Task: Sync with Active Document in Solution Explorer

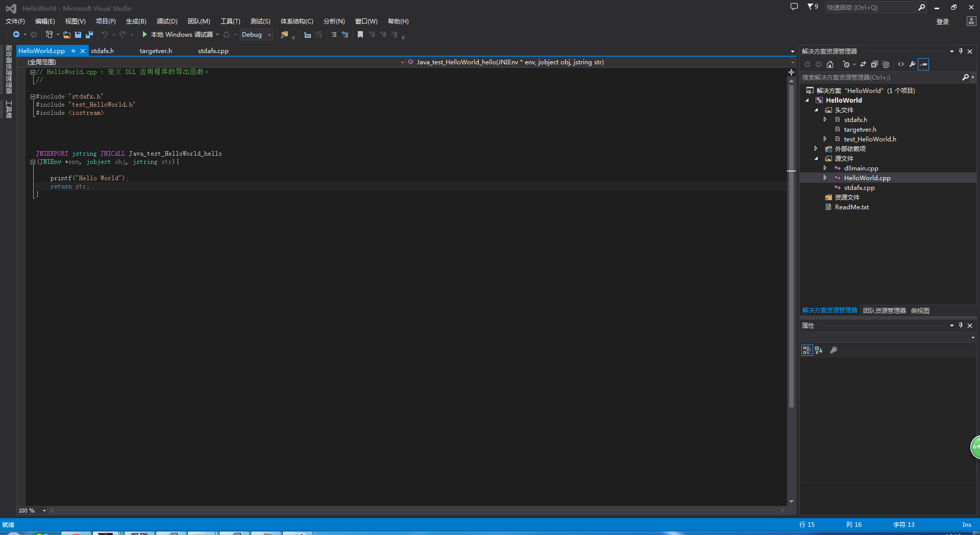Action: (863, 64)
